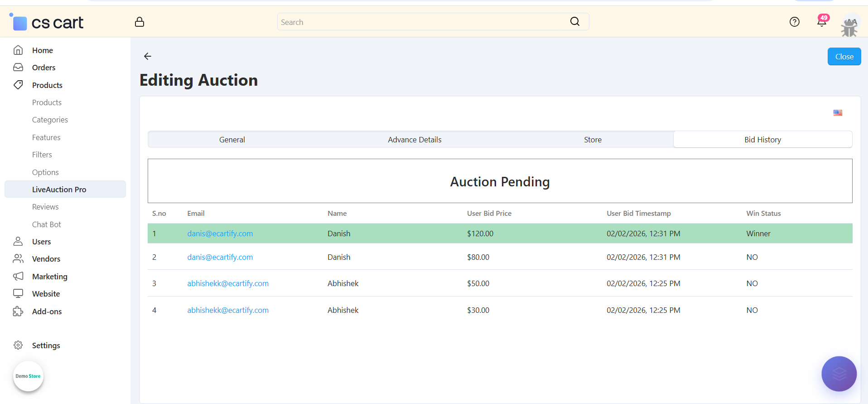868x404 pixels.
Task: Open the purple floating layers widget
Action: click(839, 374)
